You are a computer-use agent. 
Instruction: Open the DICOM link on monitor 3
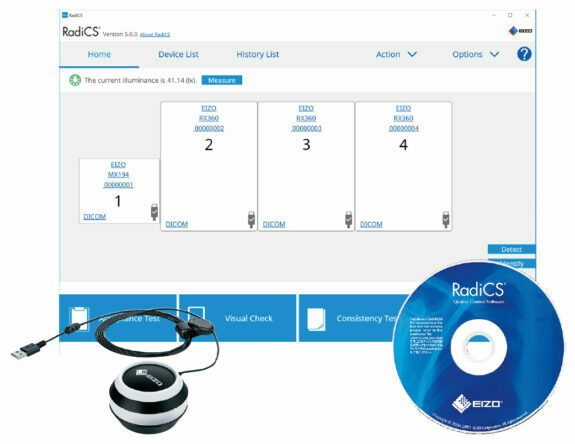pos(274,224)
